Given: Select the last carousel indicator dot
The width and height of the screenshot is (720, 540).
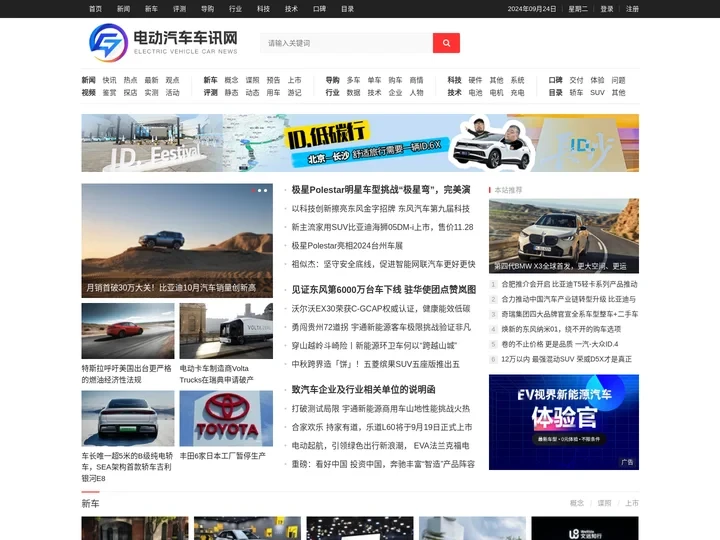Looking at the screenshot, I should pyautogui.click(x=265, y=190).
